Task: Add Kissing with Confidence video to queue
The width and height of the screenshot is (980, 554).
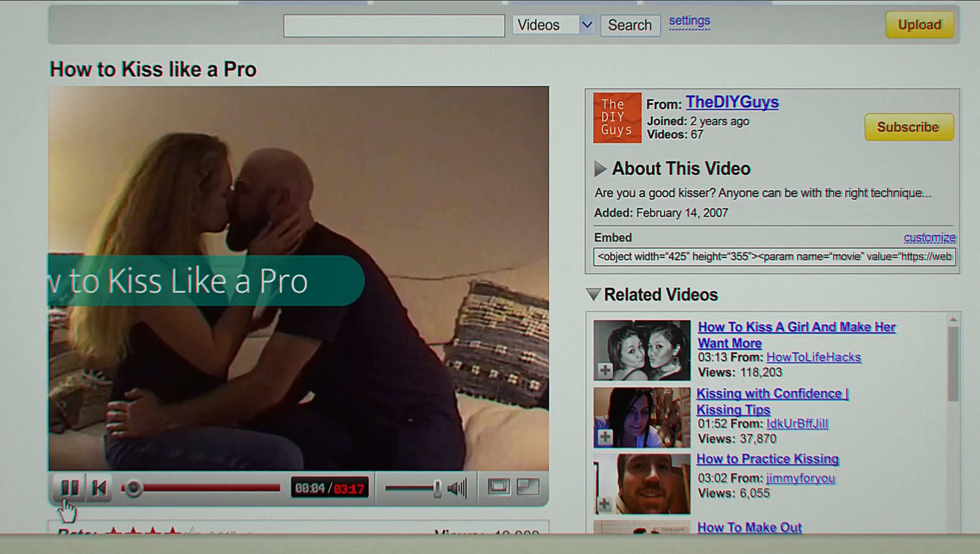Action: pos(605,437)
